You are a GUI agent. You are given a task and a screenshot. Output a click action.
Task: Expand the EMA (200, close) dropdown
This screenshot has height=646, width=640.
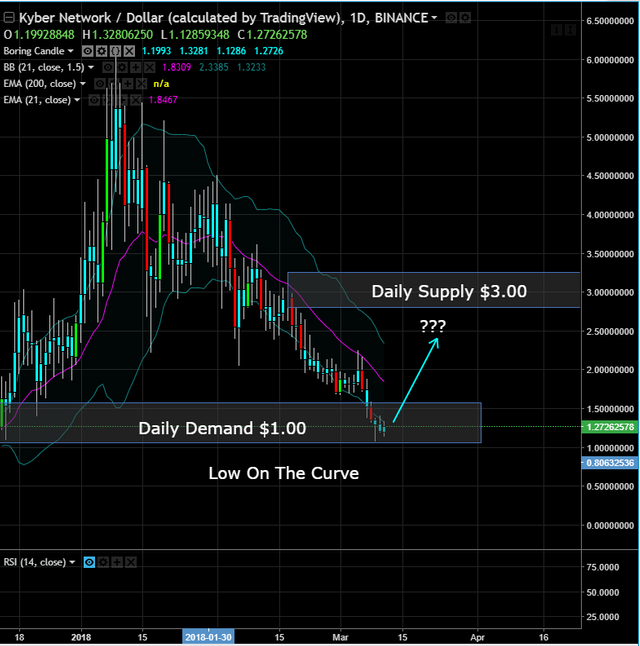tap(83, 84)
